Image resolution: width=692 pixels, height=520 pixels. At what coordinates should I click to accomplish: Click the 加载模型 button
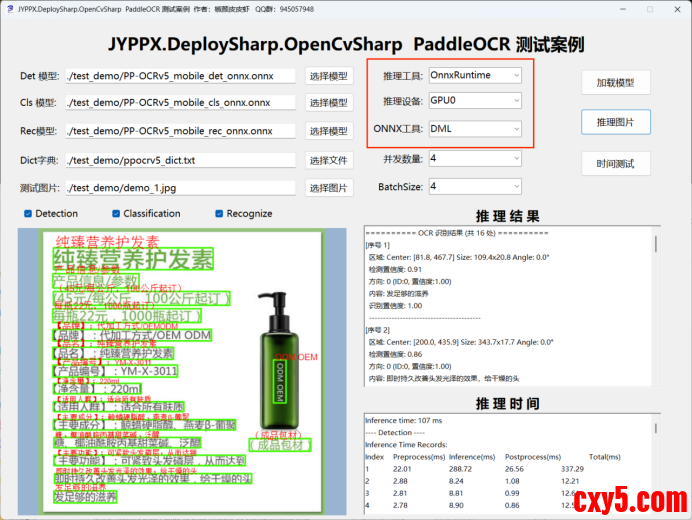(616, 83)
